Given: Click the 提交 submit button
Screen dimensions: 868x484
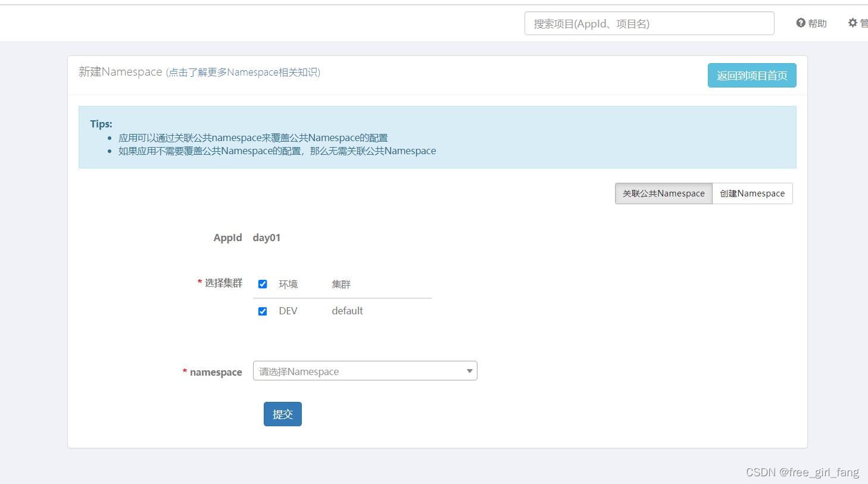Looking at the screenshot, I should [x=282, y=414].
